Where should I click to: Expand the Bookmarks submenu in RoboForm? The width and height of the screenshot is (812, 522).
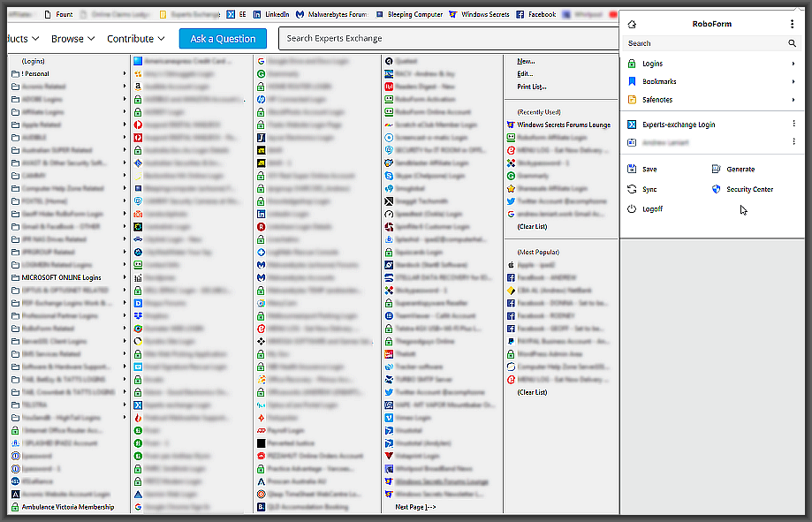pyautogui.click(x=793, y=81)
